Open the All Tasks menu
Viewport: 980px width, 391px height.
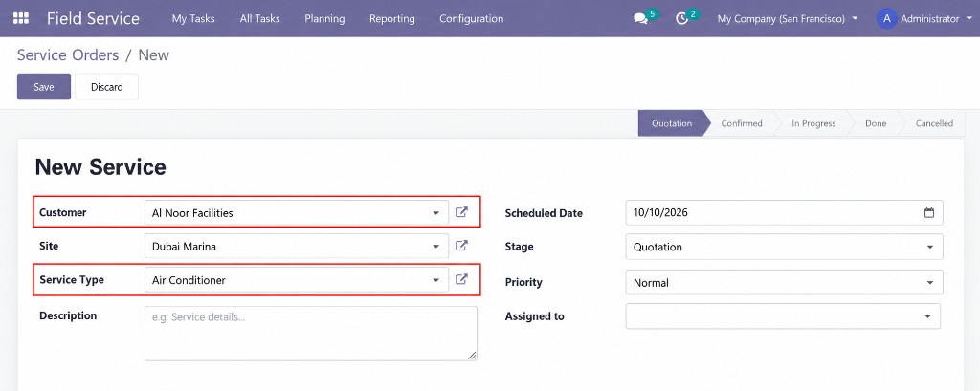point(260,19)
